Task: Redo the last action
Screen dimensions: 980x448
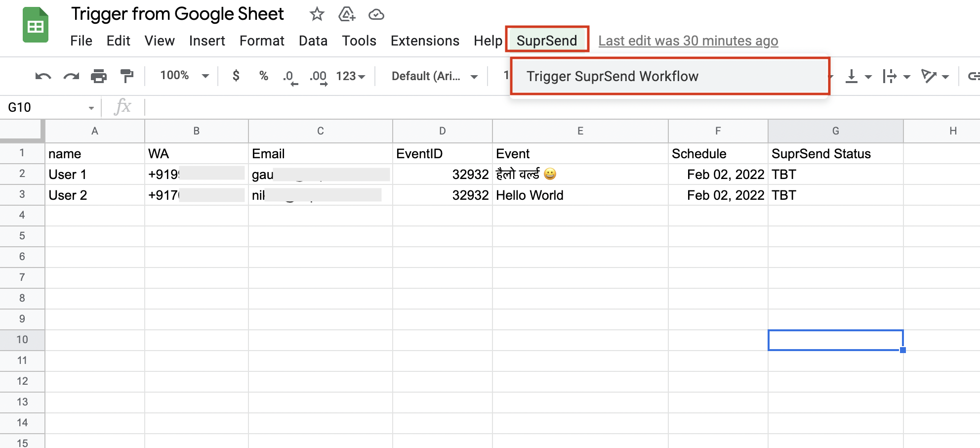Action: pyautogui.click(x=71, y=76)
